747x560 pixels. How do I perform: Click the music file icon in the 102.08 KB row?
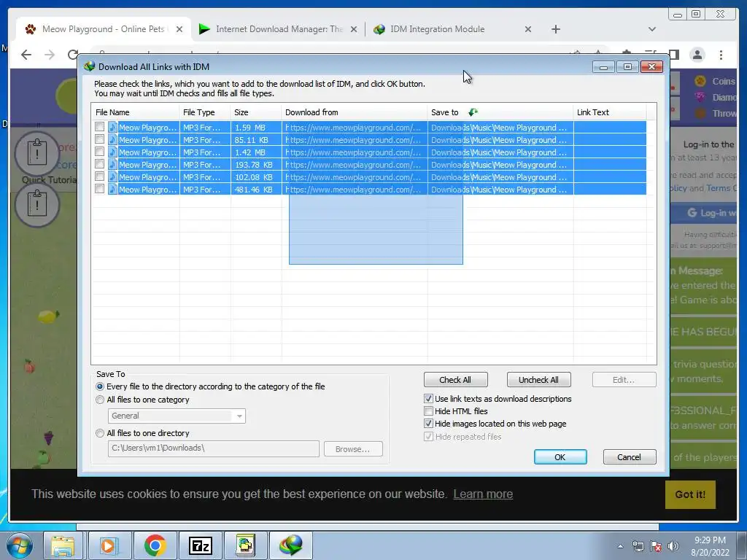(x=113, y=176)
